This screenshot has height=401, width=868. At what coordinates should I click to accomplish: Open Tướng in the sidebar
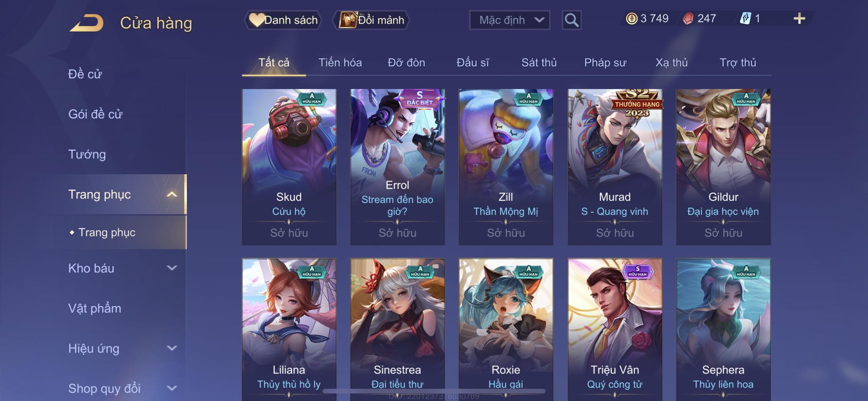coord(87,154)
